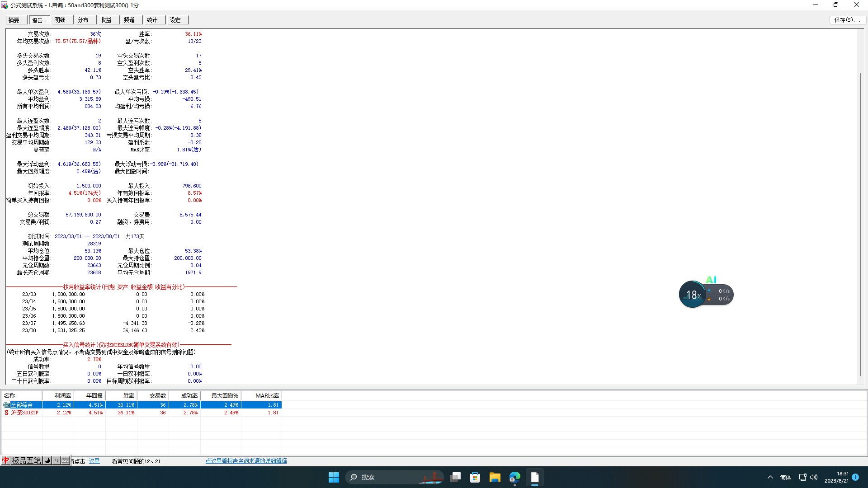Expand the hidden system tray icons chevron

[770, 477]
